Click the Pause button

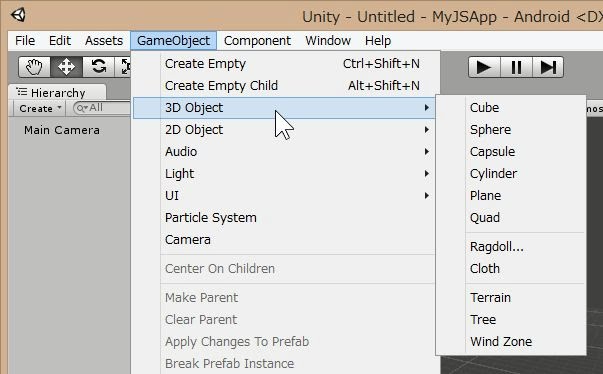516,67
